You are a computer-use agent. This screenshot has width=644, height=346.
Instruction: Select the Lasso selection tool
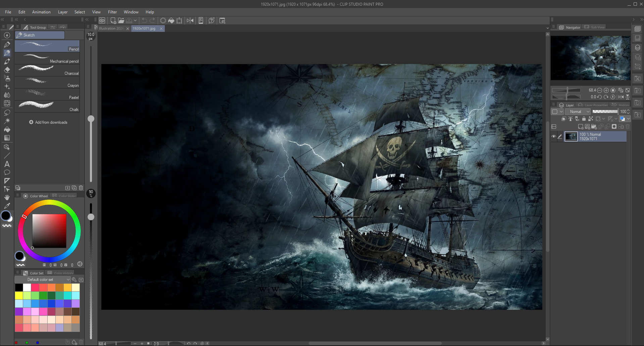[7, 112]
